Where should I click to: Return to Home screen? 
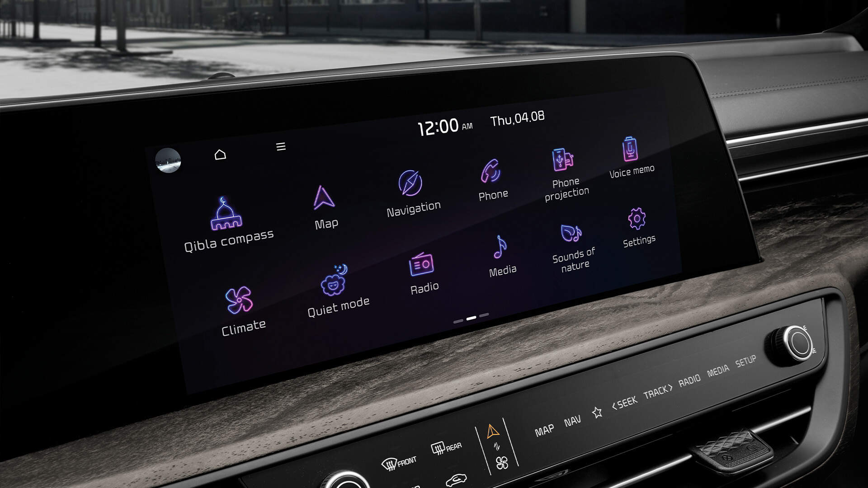click(x=219, y=155)
